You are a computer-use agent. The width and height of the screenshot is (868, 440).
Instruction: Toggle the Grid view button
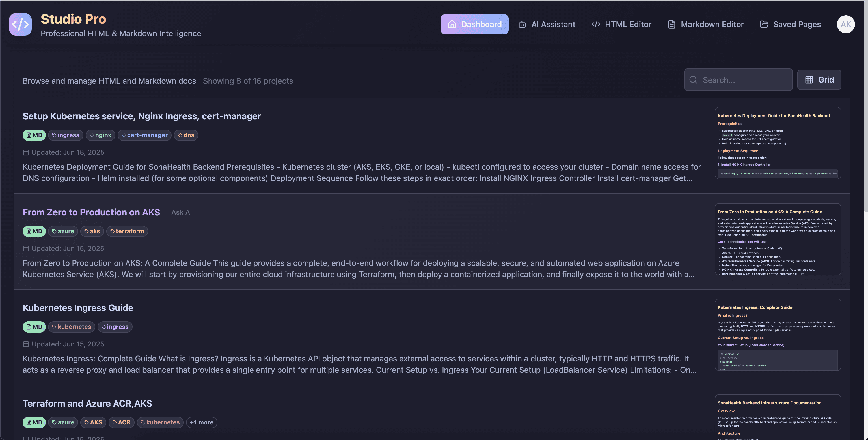pyautogui.click(x=819, y=80)
